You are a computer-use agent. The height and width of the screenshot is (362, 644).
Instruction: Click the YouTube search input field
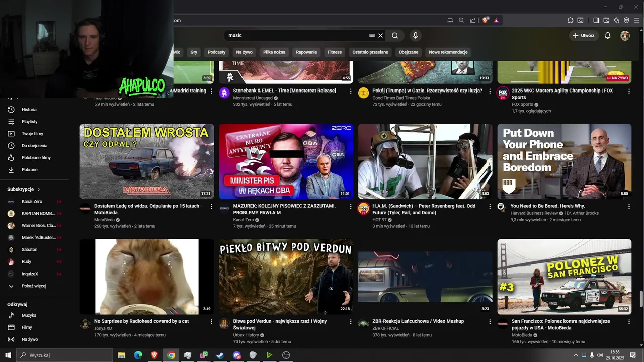(297, 36)
